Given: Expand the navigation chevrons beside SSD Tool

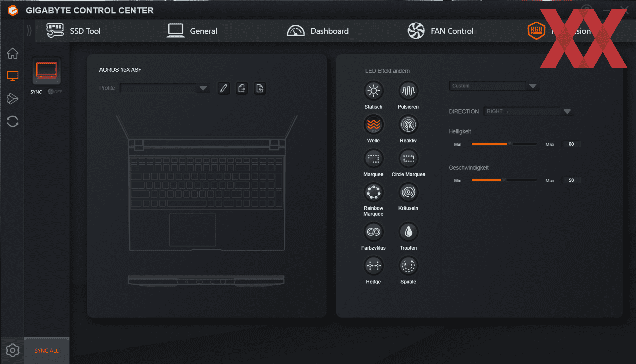Looking at the screenshot, I should tap(29, 31).
